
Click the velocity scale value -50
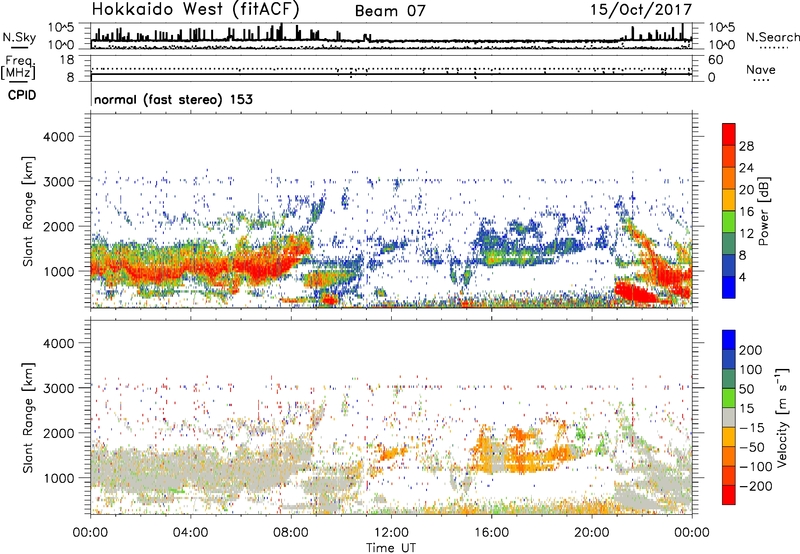point(752,447)
